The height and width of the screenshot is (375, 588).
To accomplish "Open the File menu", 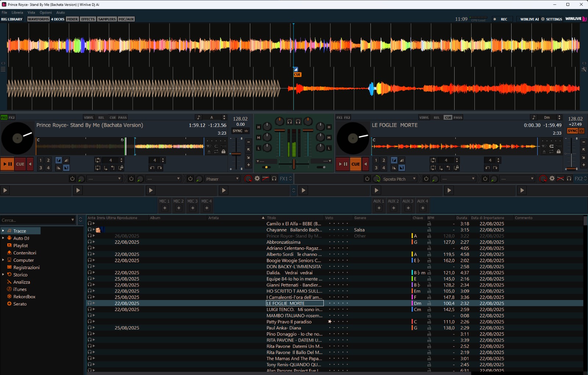I will pos(4,12).
